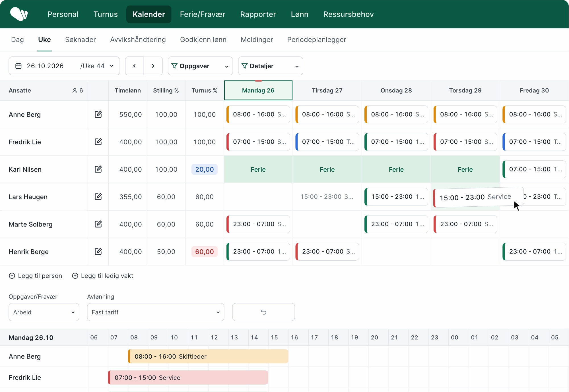Screen dimensions: 569x392
Task: Click Henrik Berge's red Turnus % 60,00
Action: (205, 252)
